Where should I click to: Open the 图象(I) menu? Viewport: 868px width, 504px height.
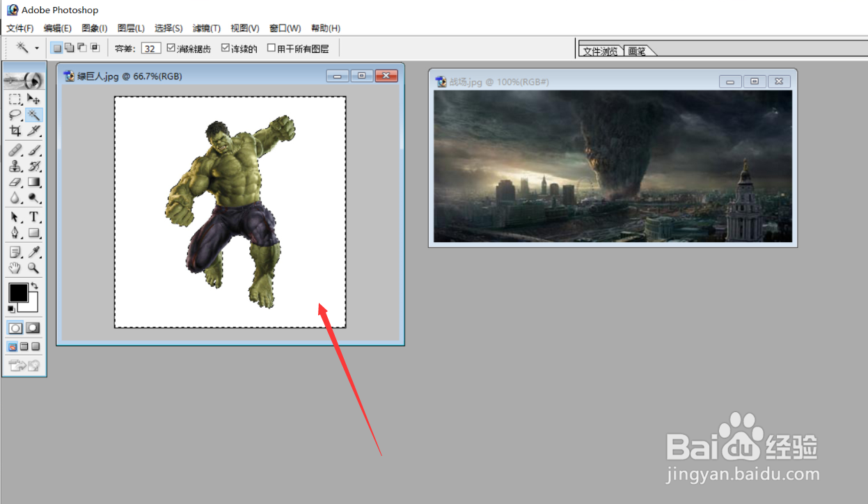pos(94,28)
